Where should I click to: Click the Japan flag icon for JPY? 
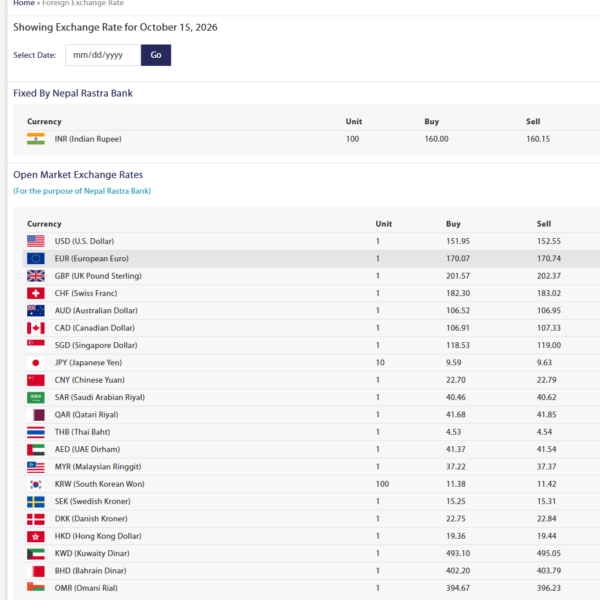36,362
